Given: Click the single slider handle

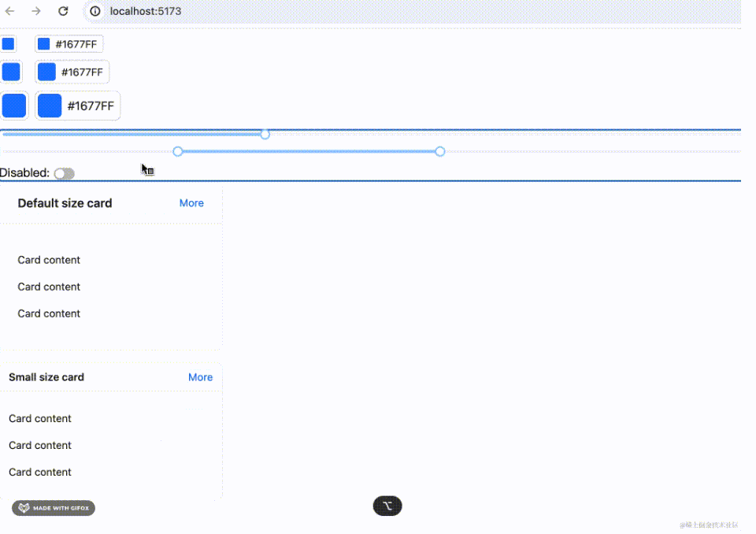Looking at the screenshot, I should pos(265,134).
